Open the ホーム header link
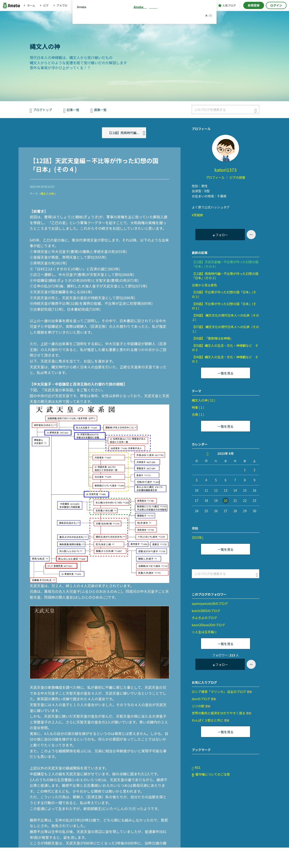 [31, 5]
